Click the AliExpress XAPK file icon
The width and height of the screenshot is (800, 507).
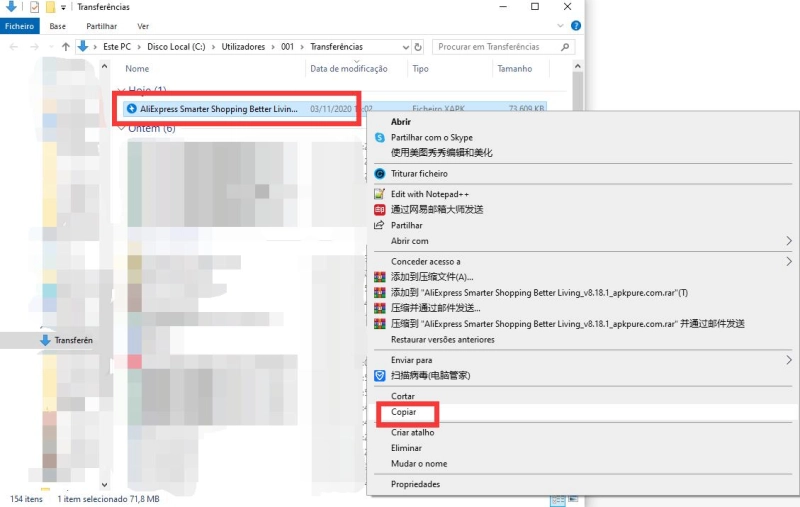(x=131, y=108)
